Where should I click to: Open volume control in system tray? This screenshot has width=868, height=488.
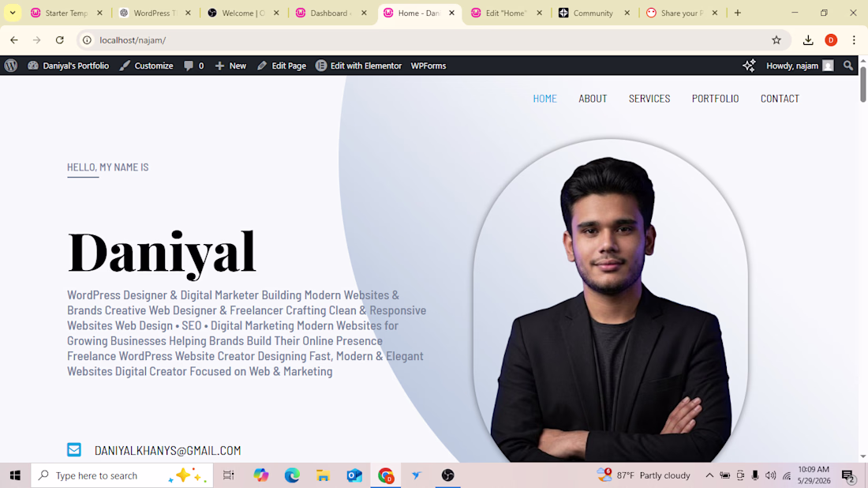[x=771, y=475]
